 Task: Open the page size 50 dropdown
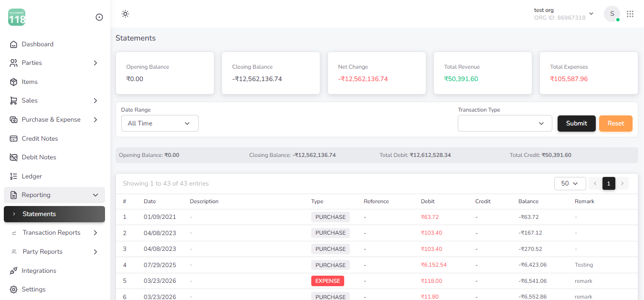point(570,184)
